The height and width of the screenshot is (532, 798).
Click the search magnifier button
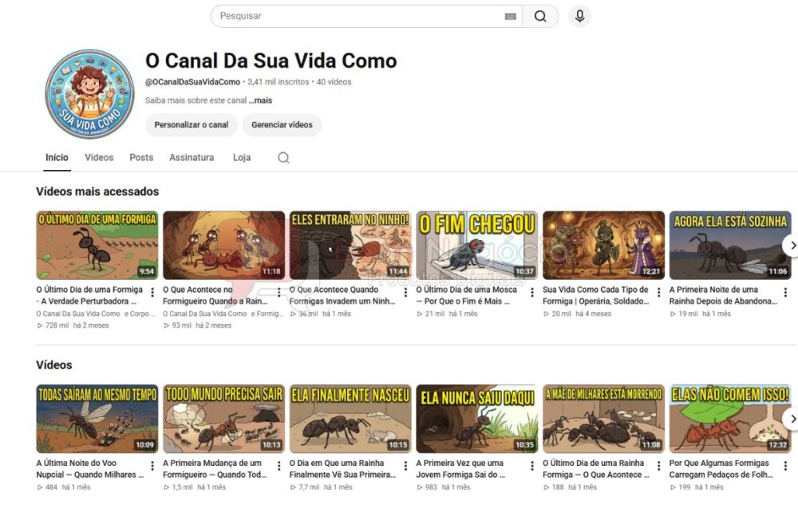coord(540,16)
